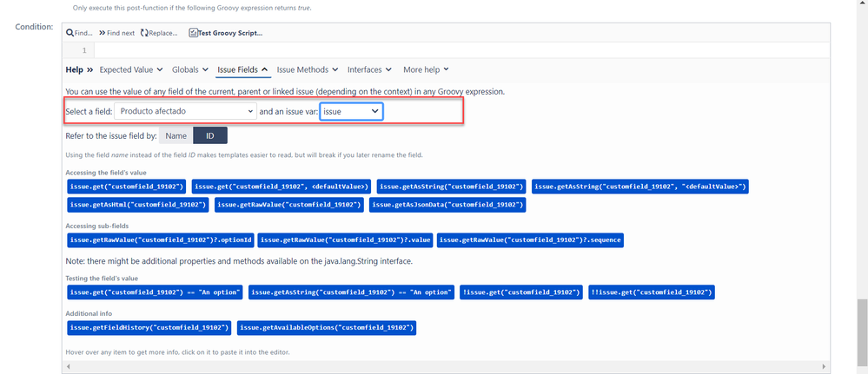Insert getAsString with defaultValue snippet
The width and height of the screenshot is (868, 374).
pos(640,187)
